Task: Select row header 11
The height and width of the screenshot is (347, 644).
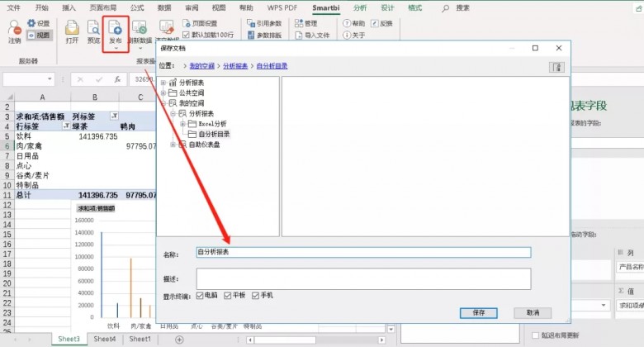Action: click(x=7, y=195)
